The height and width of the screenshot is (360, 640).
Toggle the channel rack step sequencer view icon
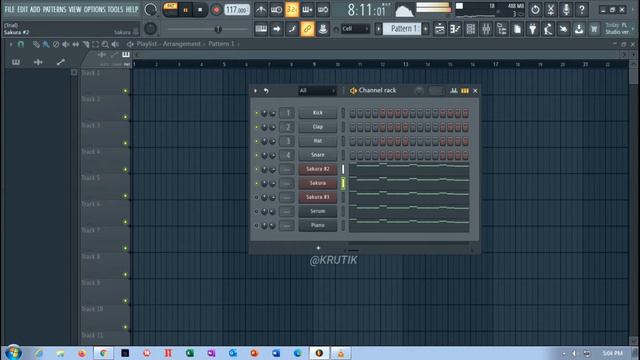coord(464,91)
